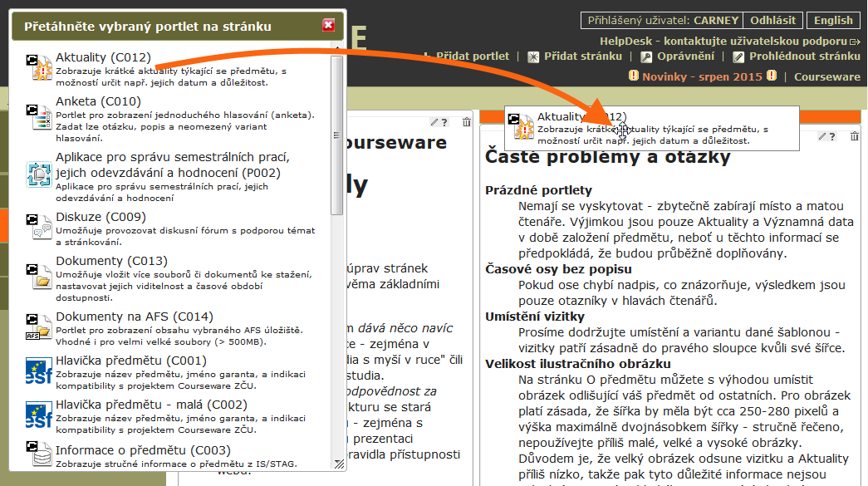
Task: Click the dialog title Přetáhněte vybraný portlet na stránku
Action: 148,26
